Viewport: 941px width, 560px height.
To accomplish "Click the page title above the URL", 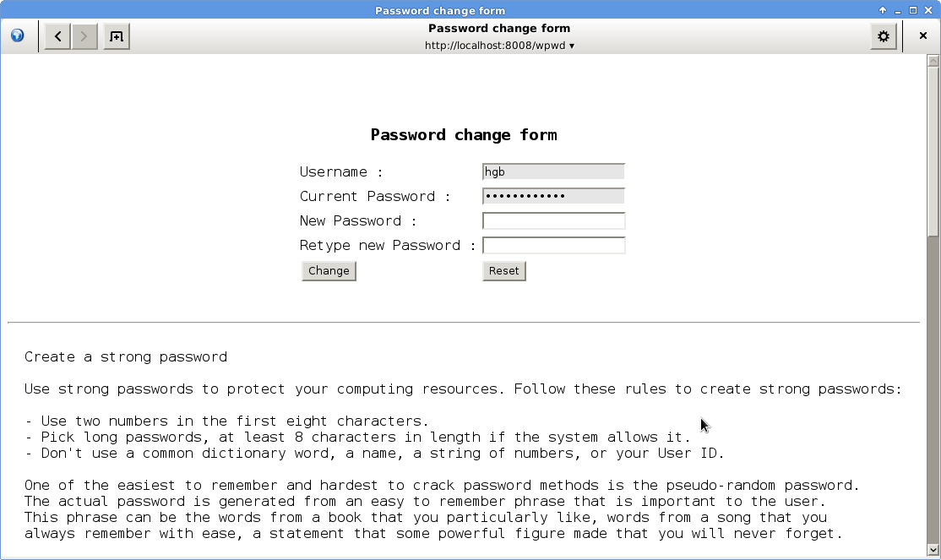I will tap(498, 28).
